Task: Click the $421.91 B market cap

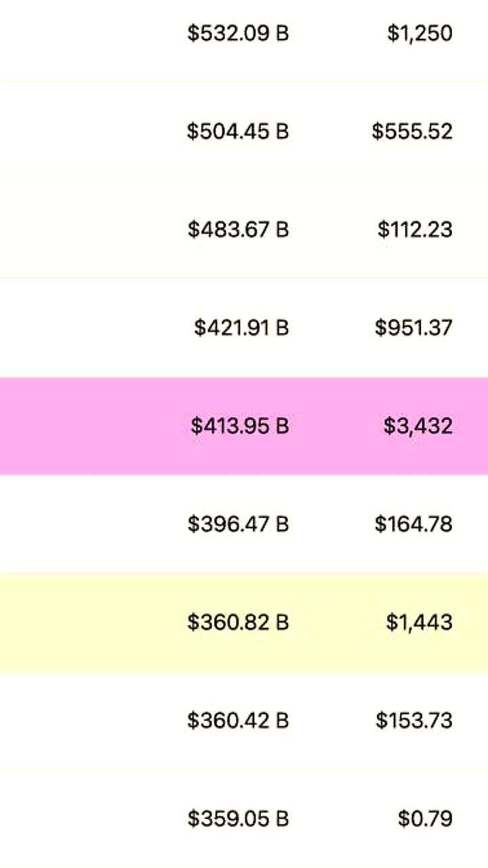Action: [x=242, y=328]
